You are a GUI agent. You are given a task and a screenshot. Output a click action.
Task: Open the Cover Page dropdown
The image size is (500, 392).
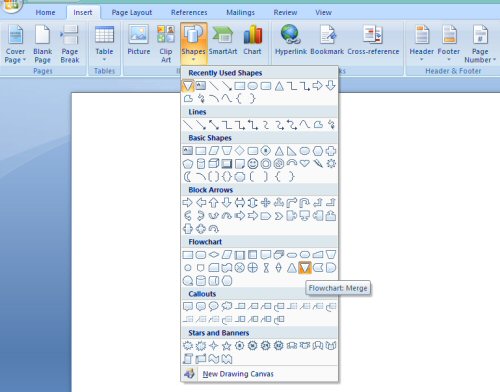point(15,44)
